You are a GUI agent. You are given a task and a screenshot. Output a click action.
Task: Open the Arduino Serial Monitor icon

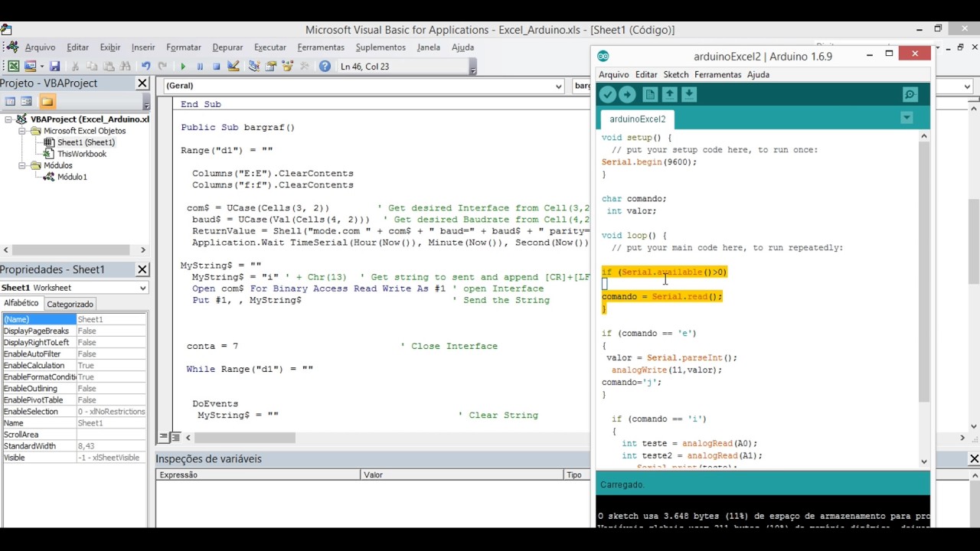(x=910, y=94)
